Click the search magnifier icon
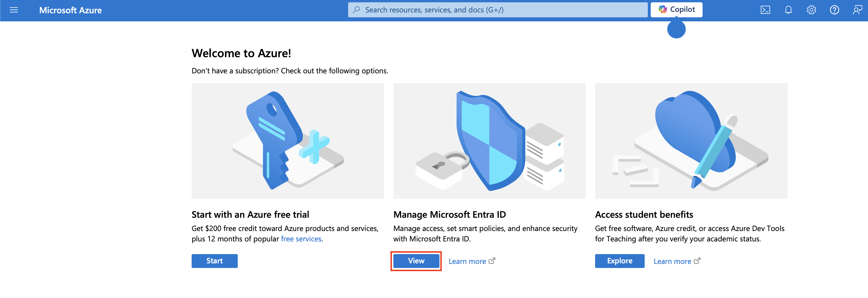 [x=356, y=10]
